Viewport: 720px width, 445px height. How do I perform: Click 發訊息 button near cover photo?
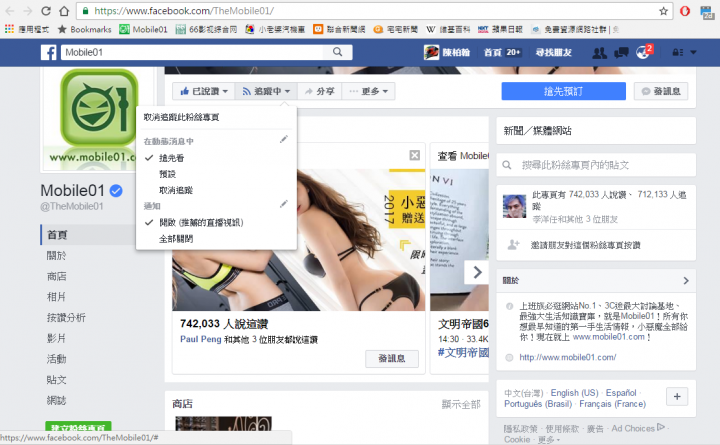click(661, 91)
